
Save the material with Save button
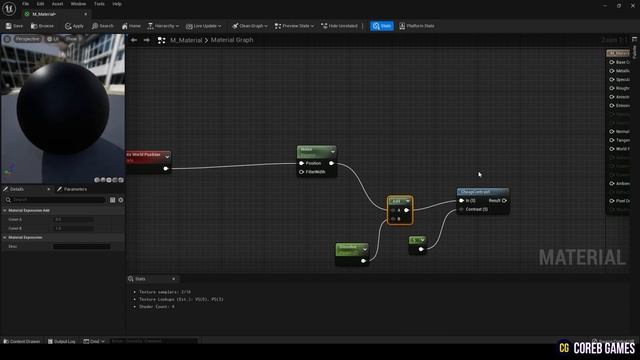[x=14, y=26]
